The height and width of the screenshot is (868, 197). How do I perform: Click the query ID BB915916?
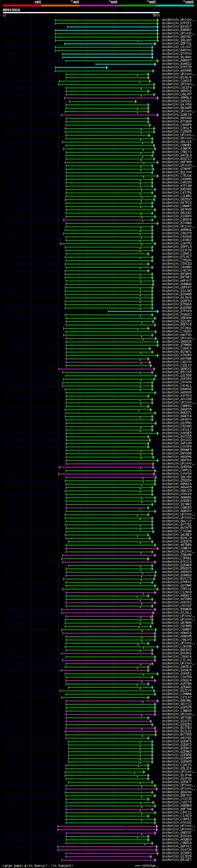coord(11,10)
